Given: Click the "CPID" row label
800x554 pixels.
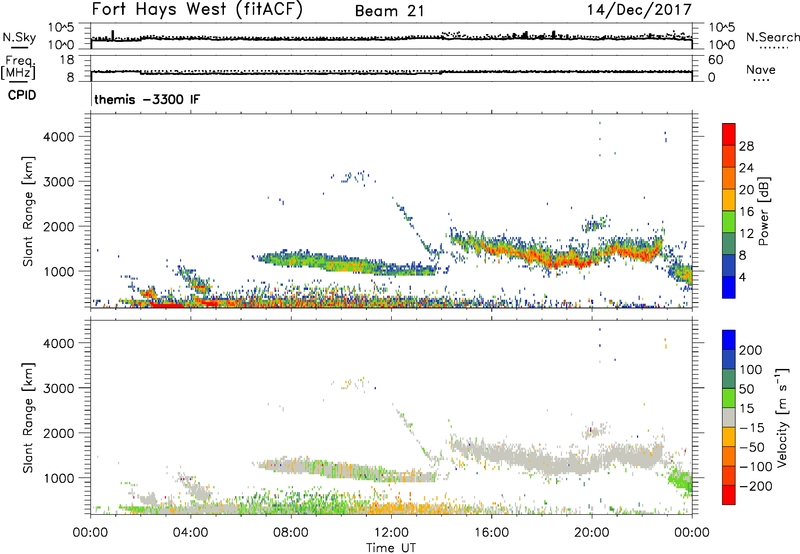Looking at the screenshot, I should coord(22,95).
